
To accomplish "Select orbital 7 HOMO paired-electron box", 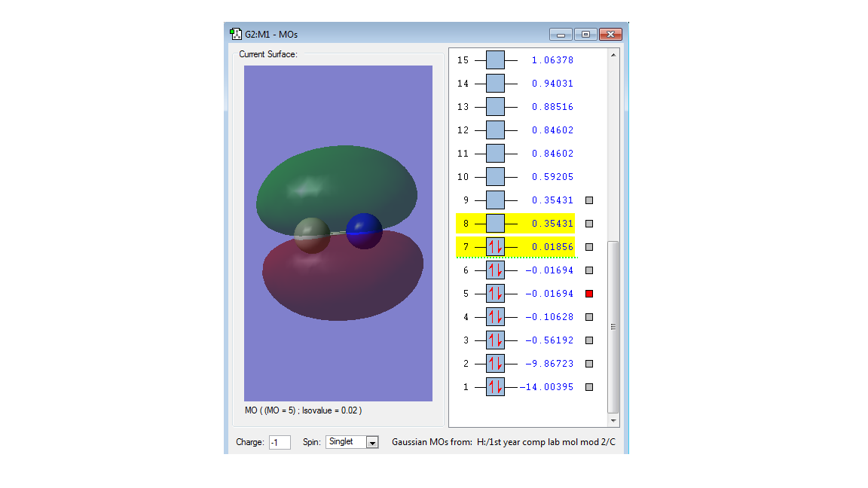I will tap(495, 247).
